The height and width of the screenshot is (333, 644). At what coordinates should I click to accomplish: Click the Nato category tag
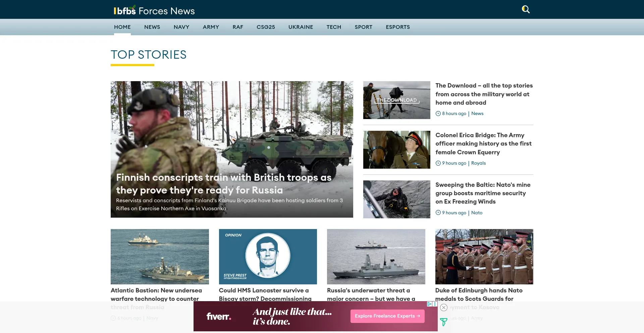(477, 213)
